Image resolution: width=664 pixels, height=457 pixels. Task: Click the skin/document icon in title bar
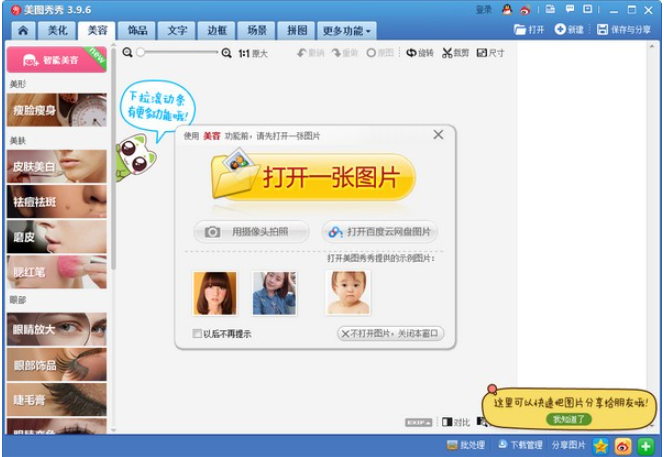point(550,9)
